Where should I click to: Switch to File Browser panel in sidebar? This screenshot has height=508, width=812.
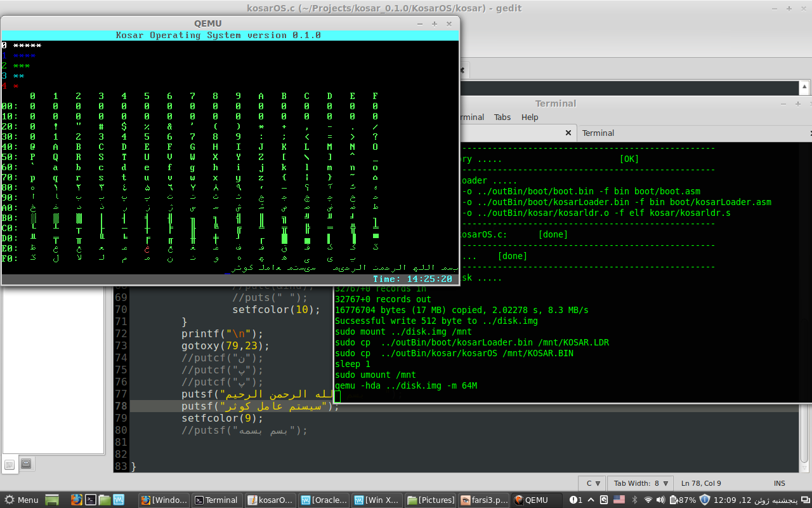click(26, 464)
